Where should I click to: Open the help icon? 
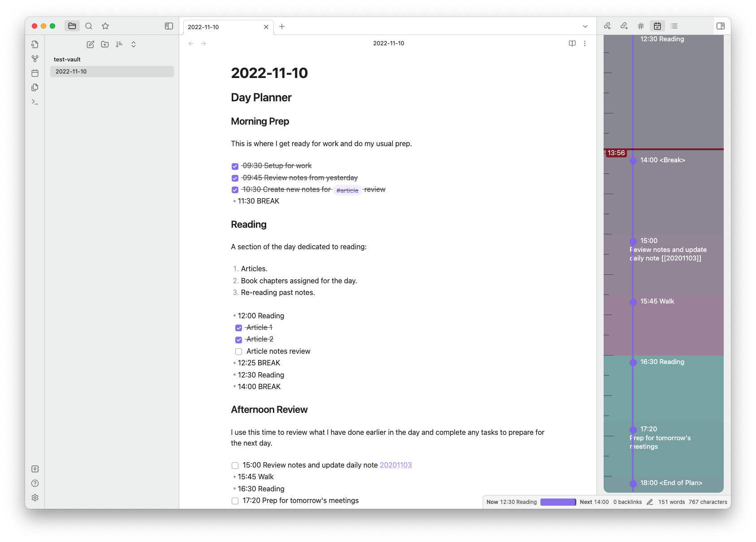point(35,483)
